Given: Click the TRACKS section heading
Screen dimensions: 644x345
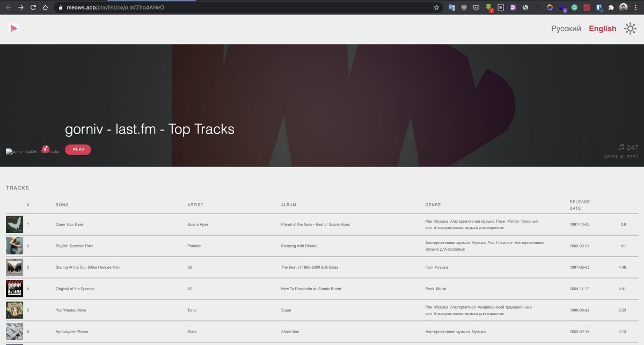Looking at the screenshot, I should point(17,188).
